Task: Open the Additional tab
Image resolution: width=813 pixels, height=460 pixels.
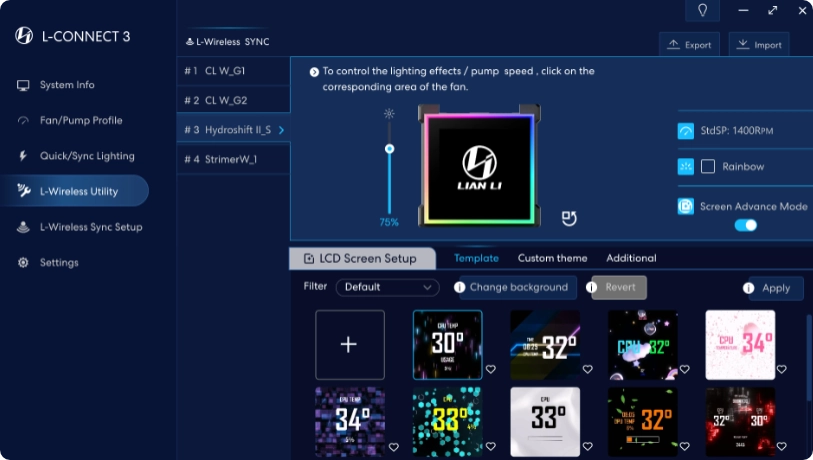Action: (x=631, y=258)
